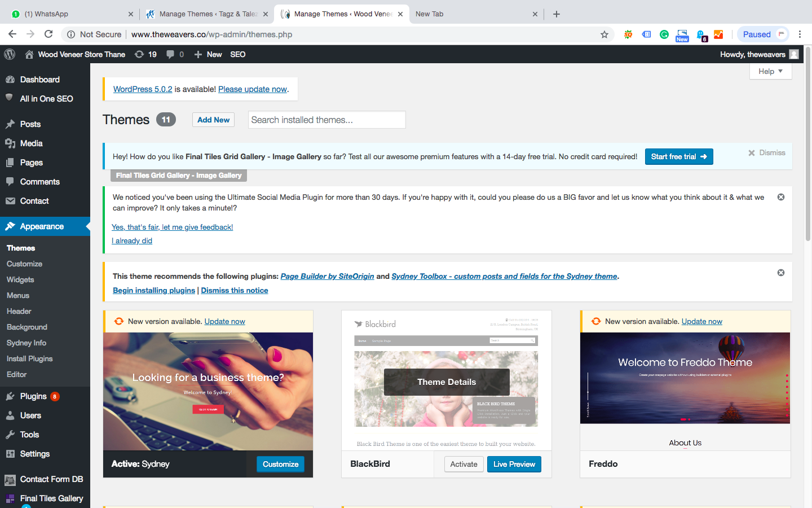Screen dimensions: 812x508
Task: Open the WordPress logo menu
Action: [x=10, y=54]
